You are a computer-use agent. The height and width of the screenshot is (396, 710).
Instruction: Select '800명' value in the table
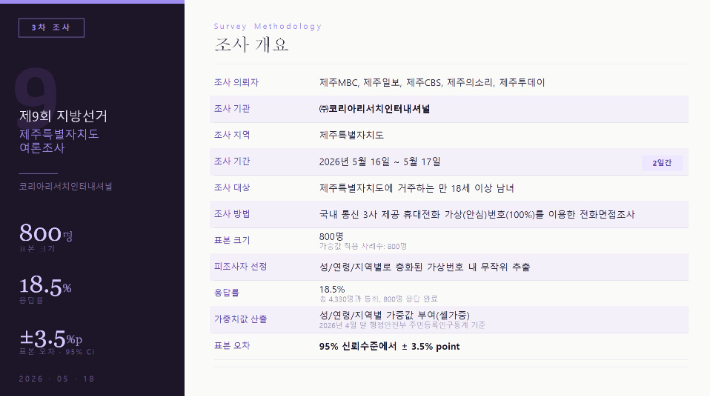click(x=331, y=236)
